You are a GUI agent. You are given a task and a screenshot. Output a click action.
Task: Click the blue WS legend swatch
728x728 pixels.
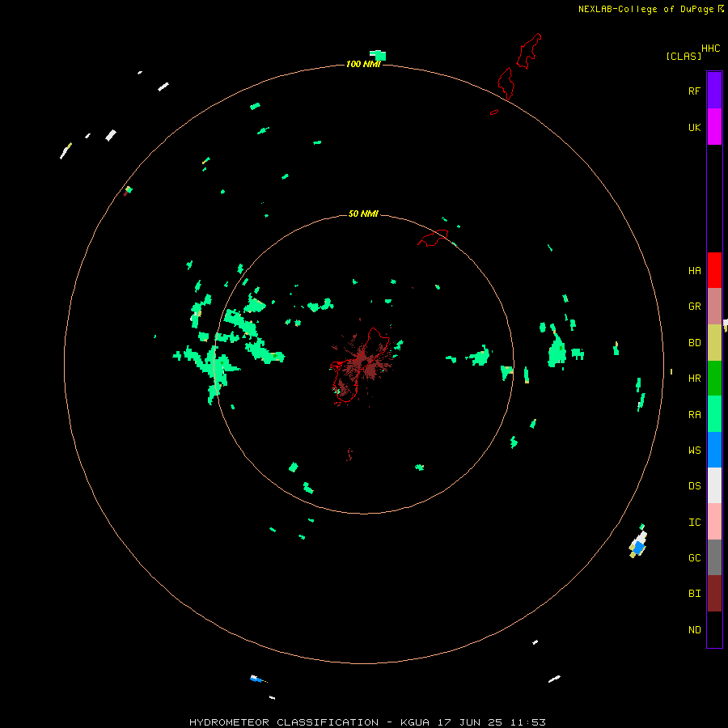[x=714, y=450]
